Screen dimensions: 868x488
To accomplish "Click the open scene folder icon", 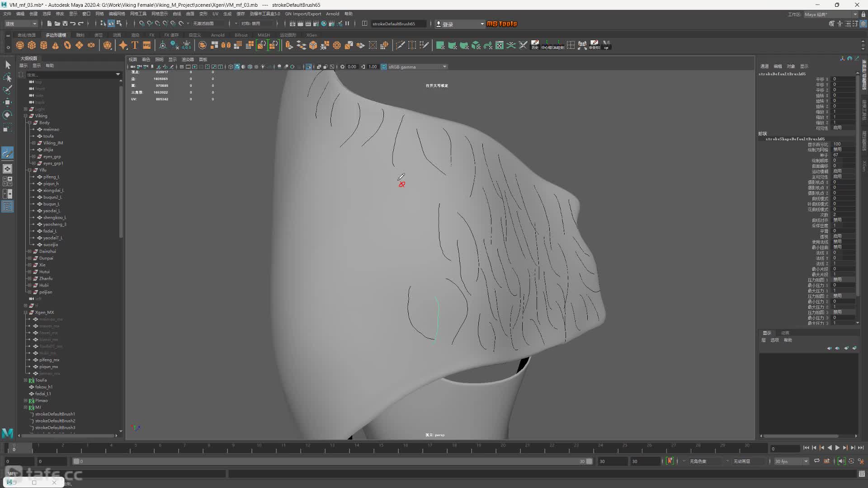I will pyautogui.click(x=57, y=23).
